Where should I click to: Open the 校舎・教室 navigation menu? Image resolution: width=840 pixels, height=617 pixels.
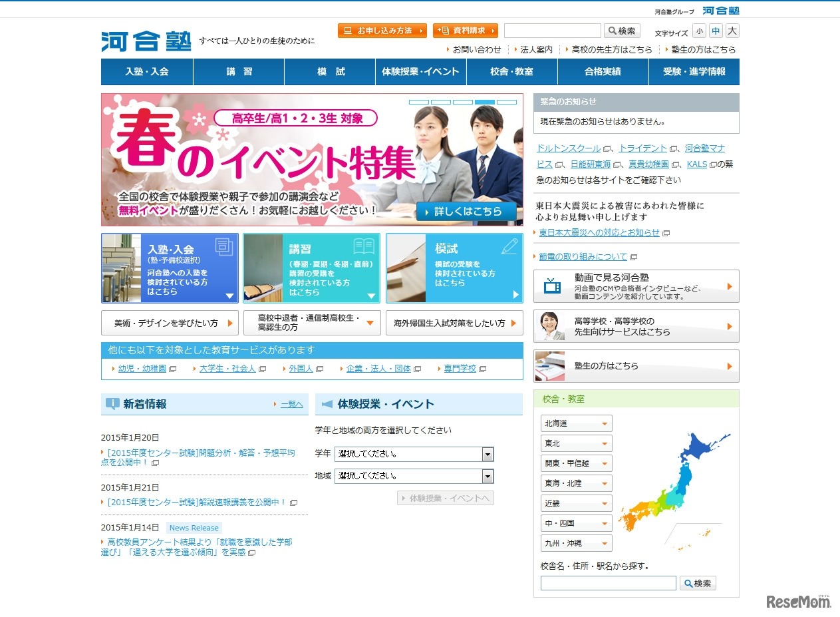(x=511, y=72)
